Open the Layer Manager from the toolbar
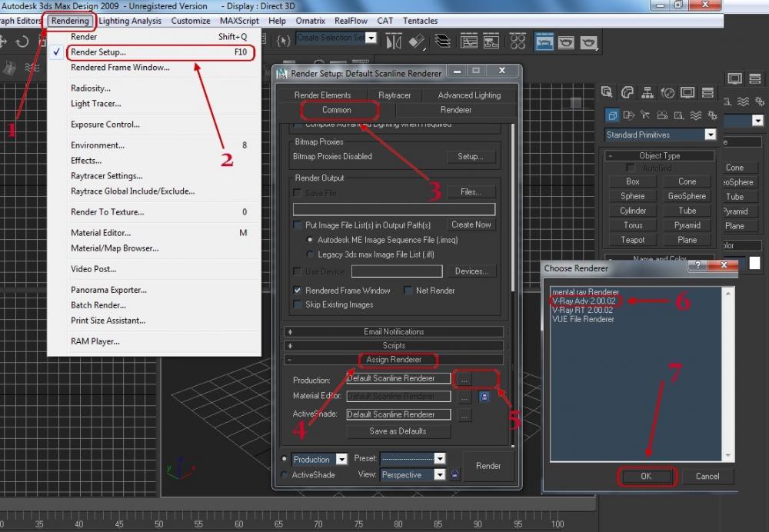Image resolution: width=769 pixels, height=532 pixels. 442,42
